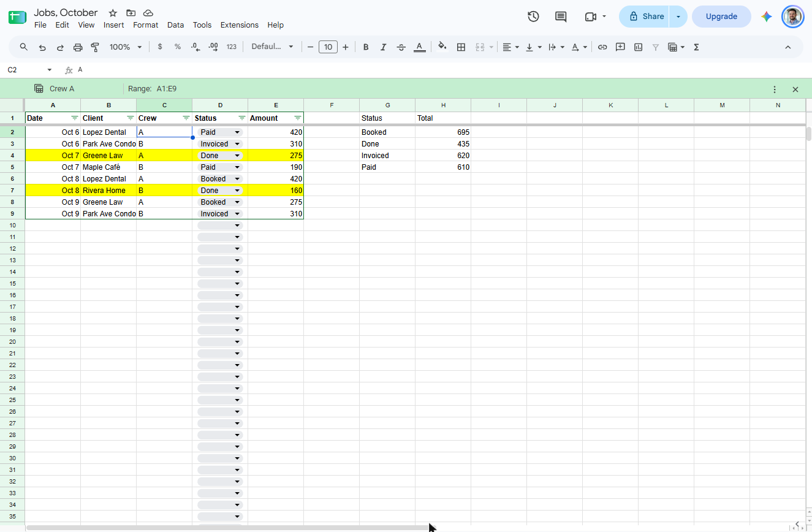Open the zoom 100% dropdown

coord(126,47)
